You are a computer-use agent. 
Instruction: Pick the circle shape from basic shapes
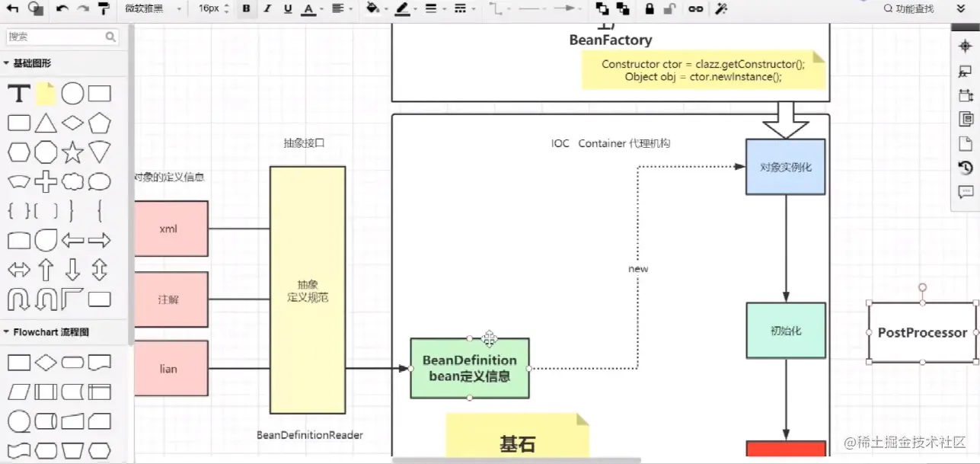(72, 94)
